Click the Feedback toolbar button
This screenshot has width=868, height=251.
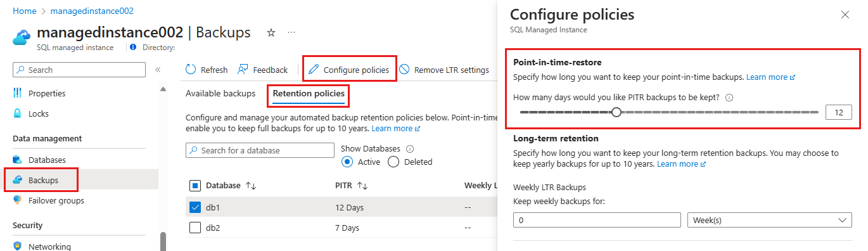coord(263,70)
